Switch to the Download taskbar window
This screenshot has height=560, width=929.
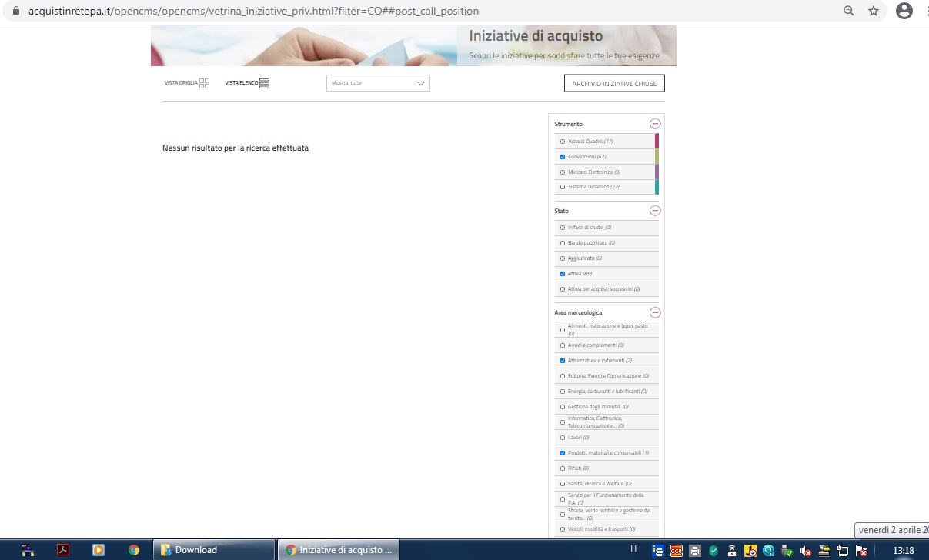click(x=214, y=550)
